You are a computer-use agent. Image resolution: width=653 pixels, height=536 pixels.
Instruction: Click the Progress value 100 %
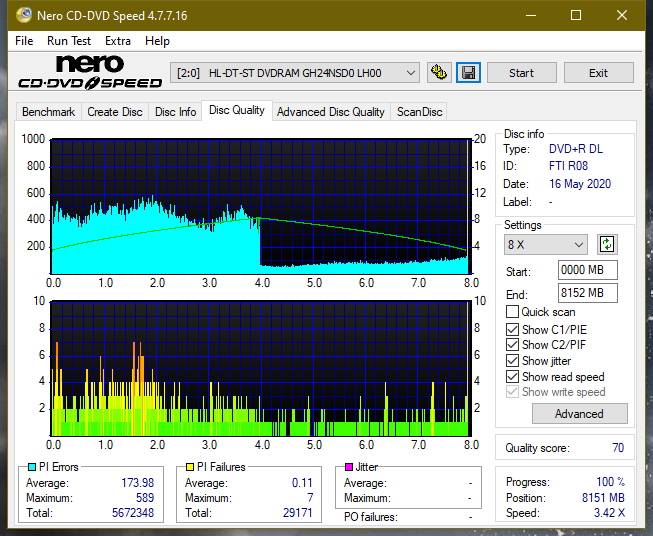pyautogui.click(x=611, y=482)
